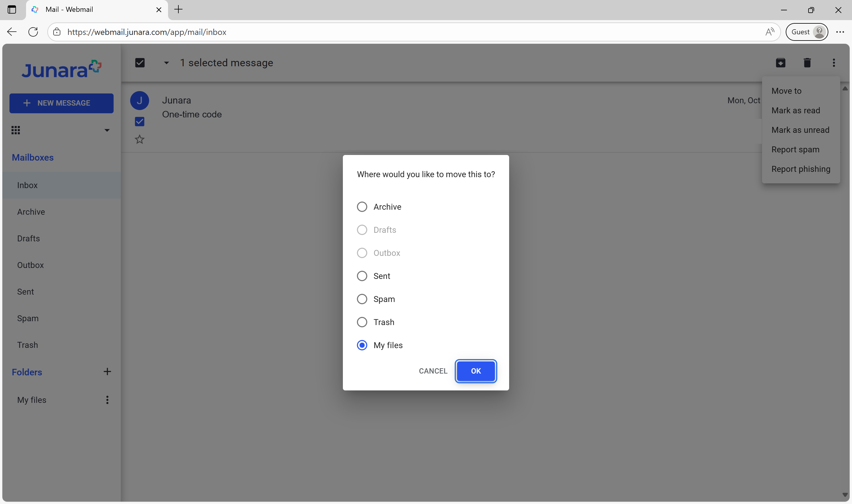Click the trash delete icon in toolbar
The height and width of the screenshot is (504, 852).
[807, 63]
